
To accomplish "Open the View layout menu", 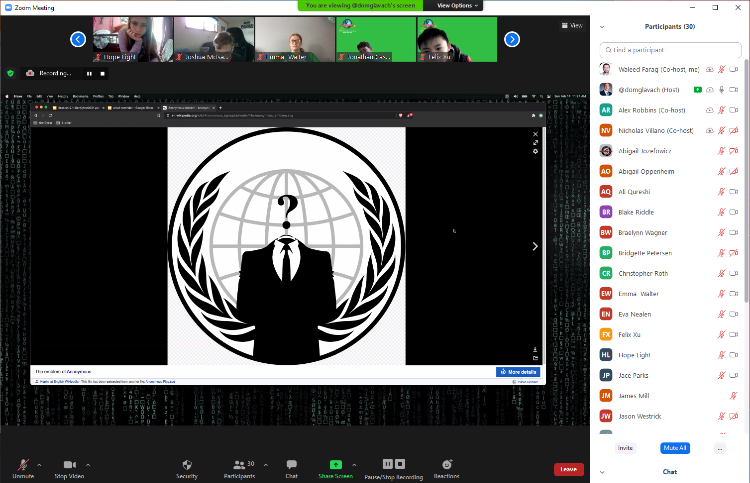I will pyautogui.click(x=572, y=25).
